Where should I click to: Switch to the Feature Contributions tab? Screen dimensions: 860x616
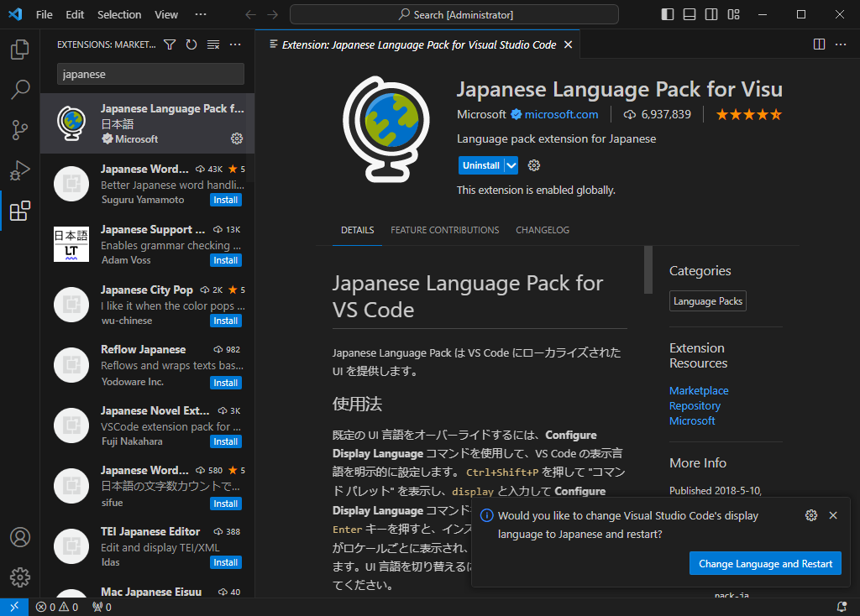point(445,230)
